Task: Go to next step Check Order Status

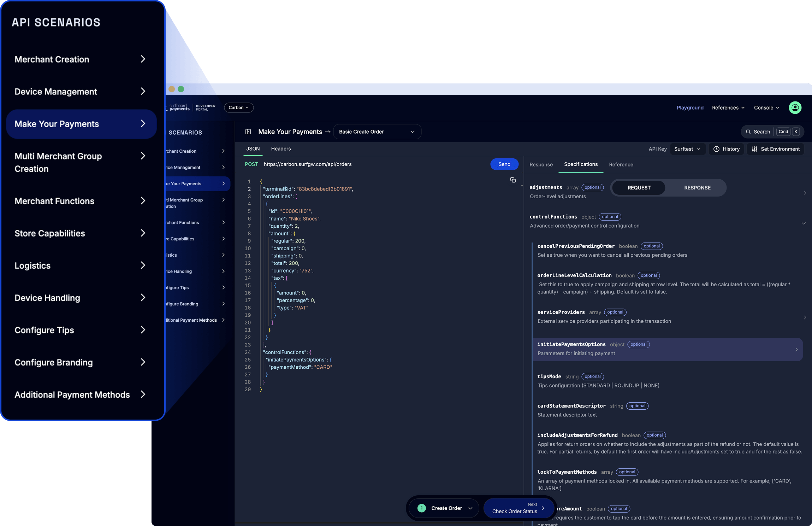Action: [x=518, y=508]
